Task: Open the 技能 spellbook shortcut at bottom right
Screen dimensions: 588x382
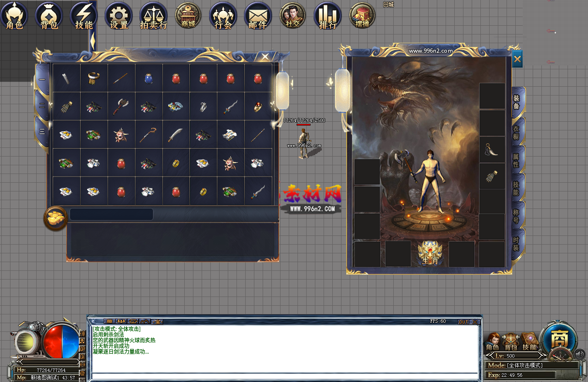Action: tap(530, 341)
